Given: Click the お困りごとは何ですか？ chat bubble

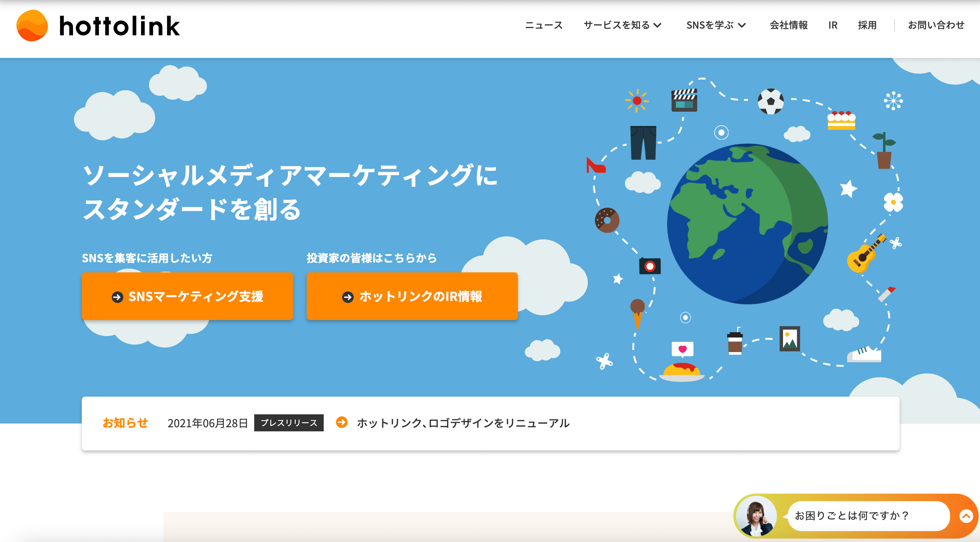Looking at the screenshot, I should 852,516.
